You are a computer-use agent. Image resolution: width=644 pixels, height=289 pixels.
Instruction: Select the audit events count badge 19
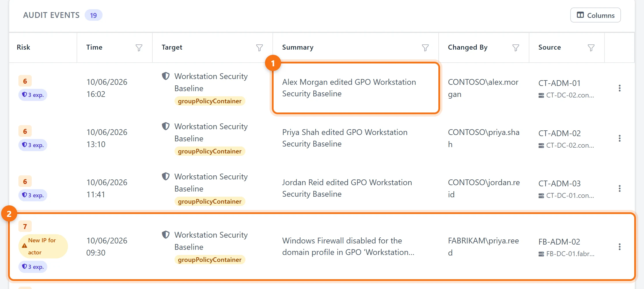point(93,15)
